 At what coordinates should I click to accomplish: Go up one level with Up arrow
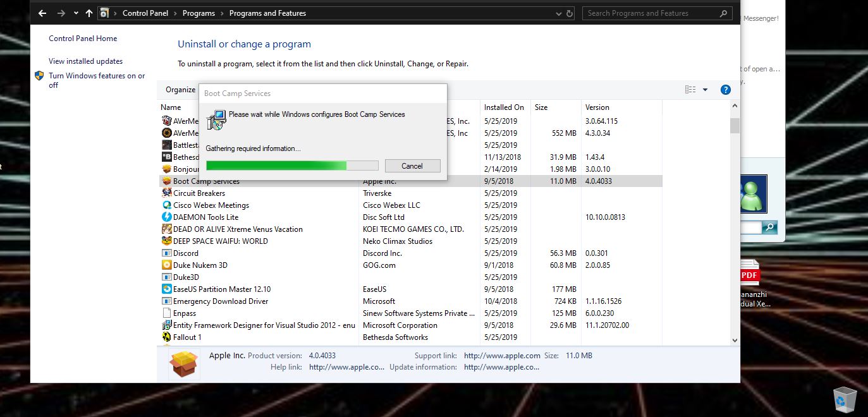point(89,13)
